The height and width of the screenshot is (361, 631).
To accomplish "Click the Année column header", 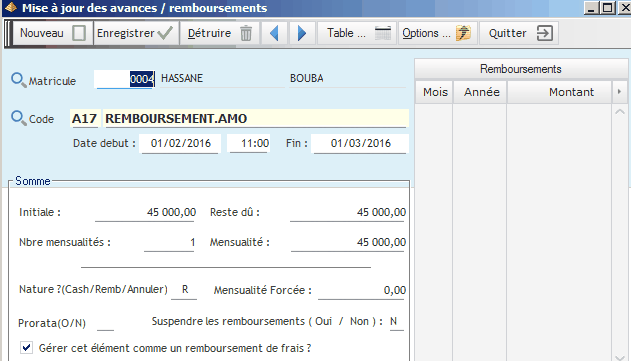I will (x=480, y=92).
